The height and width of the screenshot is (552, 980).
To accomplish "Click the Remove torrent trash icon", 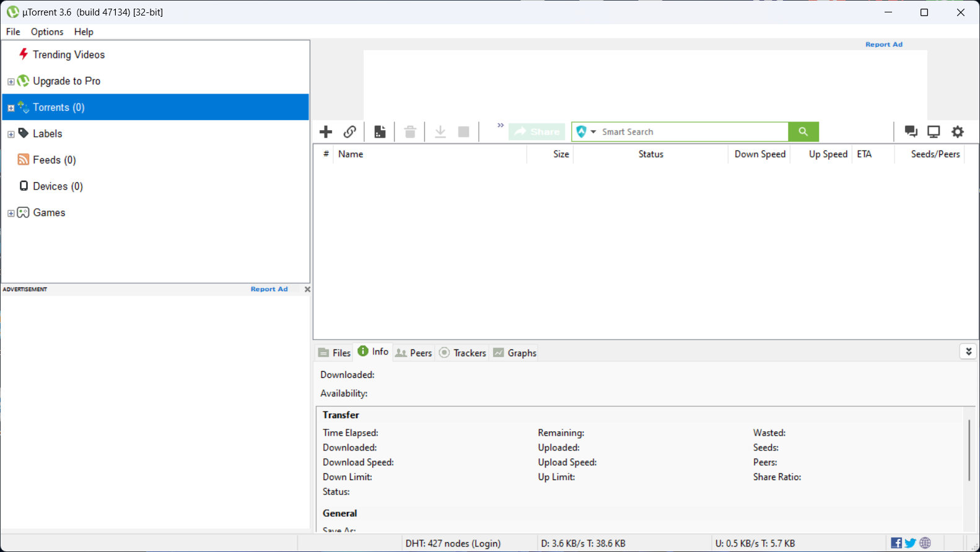I will 410,132.
